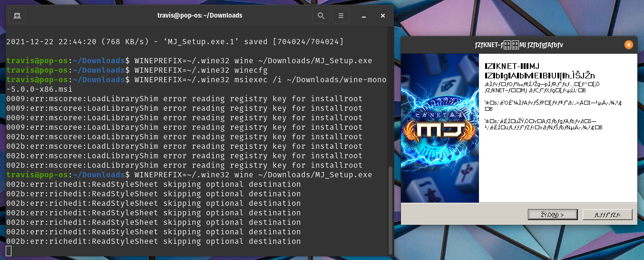This screenshot has height=260, width=644.
Task: Open the terminal hamburger menu
Action: [x=341, y=16]
